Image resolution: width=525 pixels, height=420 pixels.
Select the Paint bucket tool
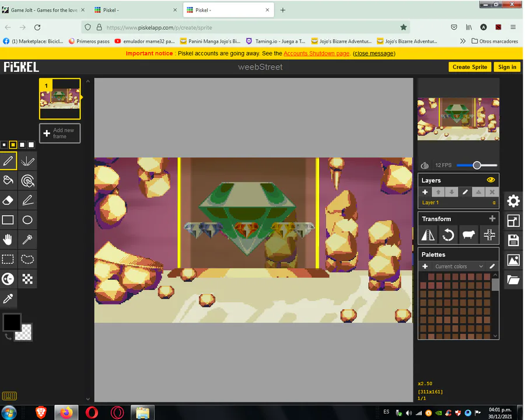pyautogui.click(x=8, y=180)
